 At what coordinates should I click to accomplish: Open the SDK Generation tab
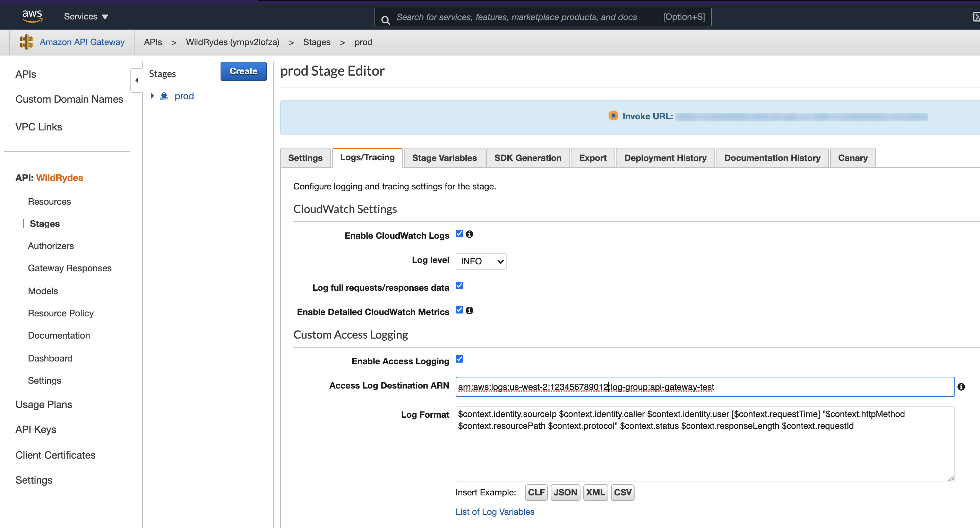[x=528, y=157]
